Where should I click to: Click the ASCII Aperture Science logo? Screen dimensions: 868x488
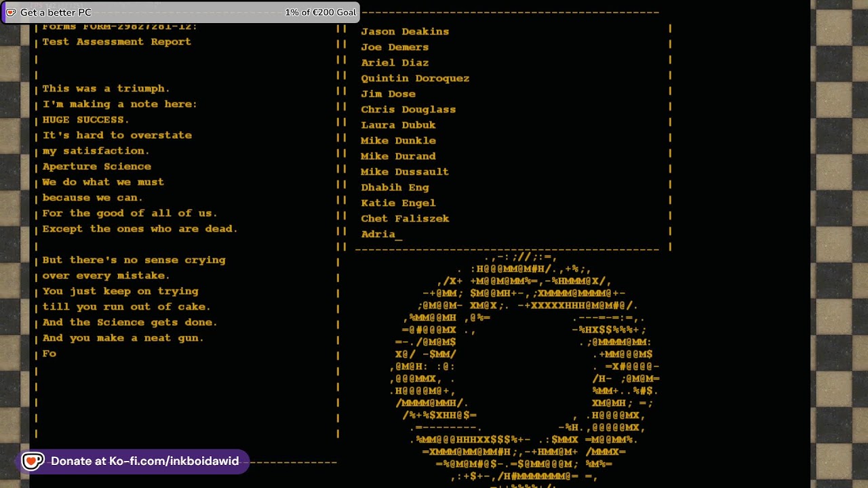[524, 369]
